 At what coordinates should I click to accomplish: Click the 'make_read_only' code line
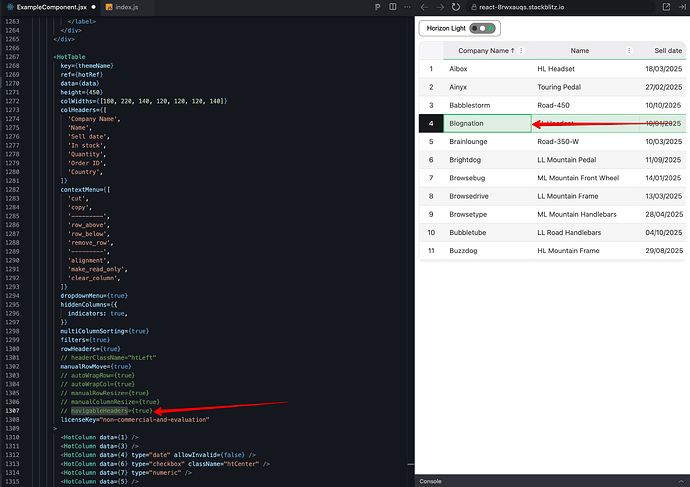point(97,269)
